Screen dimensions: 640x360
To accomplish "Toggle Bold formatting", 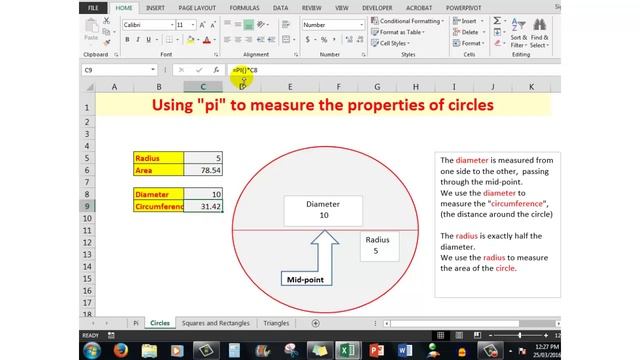I will coord(127,40).
